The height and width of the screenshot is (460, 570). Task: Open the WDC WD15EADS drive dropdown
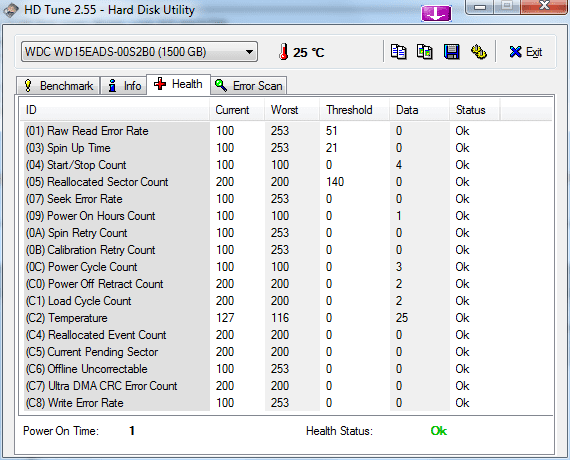click(x=140, y=52)
